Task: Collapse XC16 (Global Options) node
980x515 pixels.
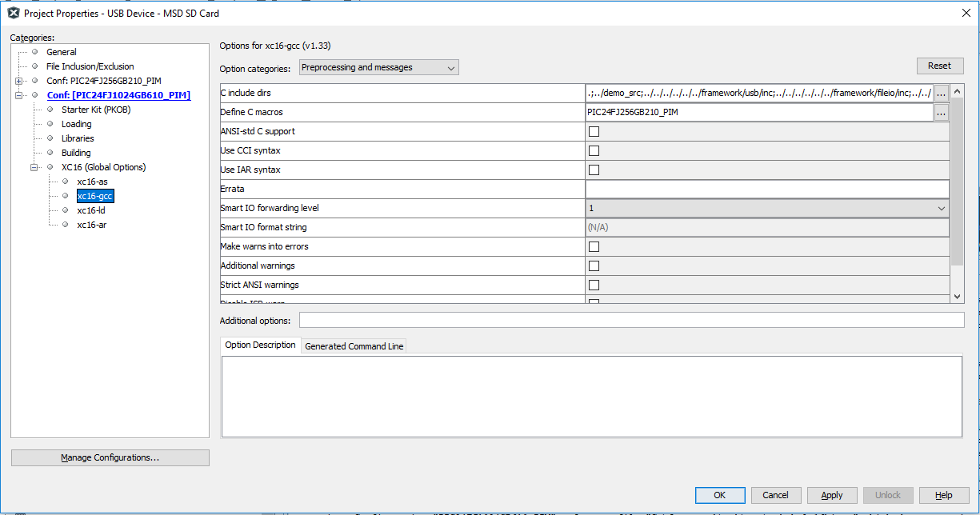Action: coord(34,167)
